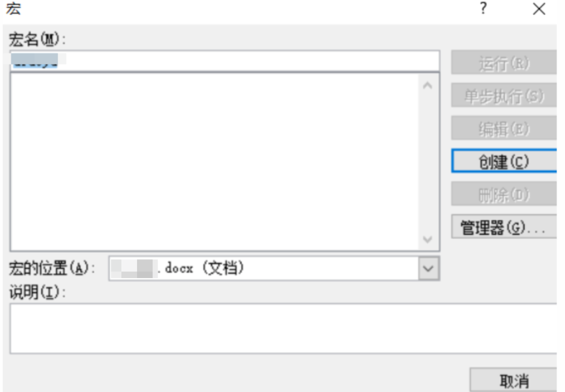Open the 管理器(G)... organizer
The image size is (565, 392).
pyautogui.click(x=504, y=227)
